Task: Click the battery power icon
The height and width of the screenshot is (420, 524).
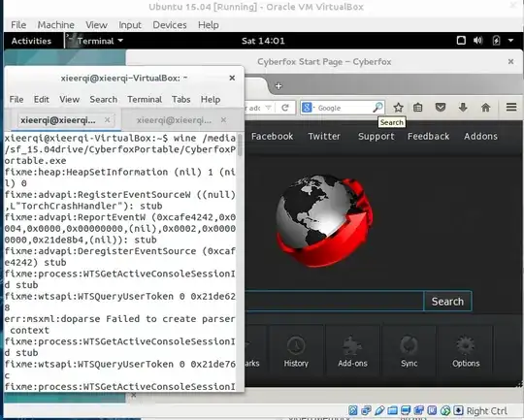Action: (x=496, y=41)
